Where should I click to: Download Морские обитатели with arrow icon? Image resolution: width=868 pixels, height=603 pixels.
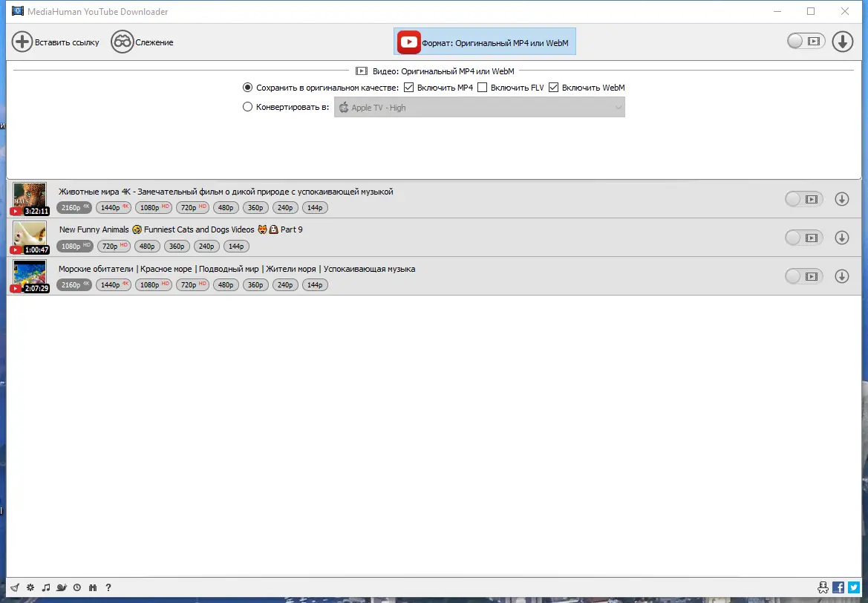point(842,276)
